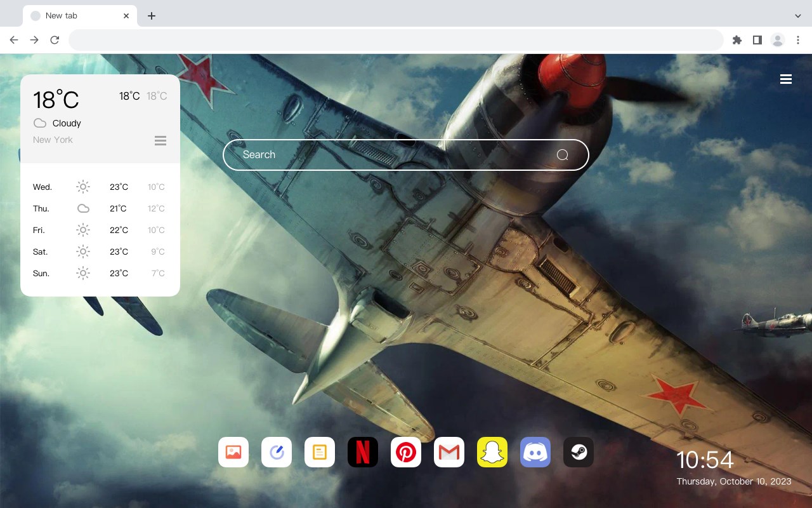
Task: Open the Netflix shortcut
Action: [363, 452]
